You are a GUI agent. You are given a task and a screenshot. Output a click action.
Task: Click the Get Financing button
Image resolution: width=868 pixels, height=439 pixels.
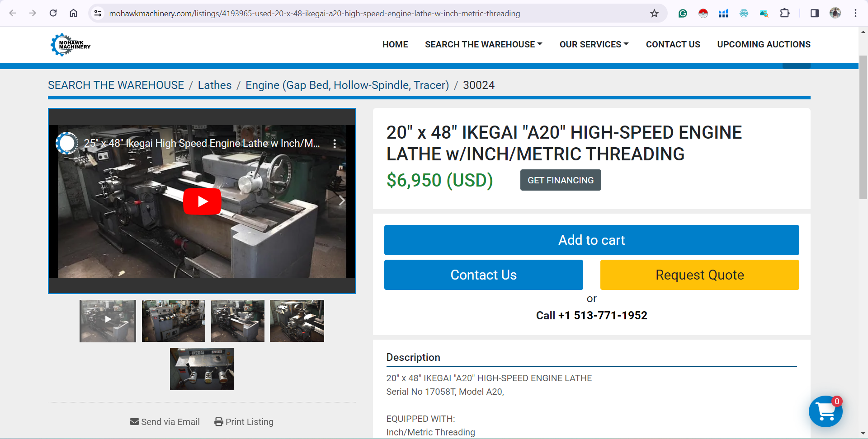point(561,180)
